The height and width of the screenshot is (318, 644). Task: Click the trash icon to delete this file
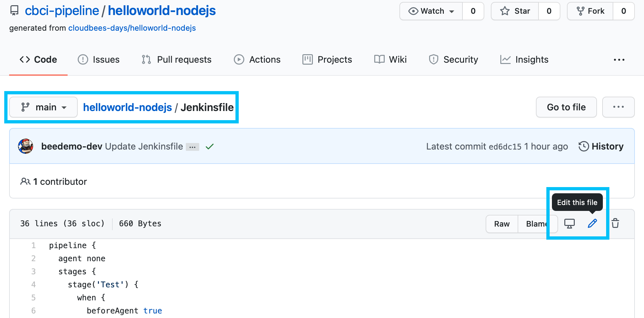pos(615,224)
